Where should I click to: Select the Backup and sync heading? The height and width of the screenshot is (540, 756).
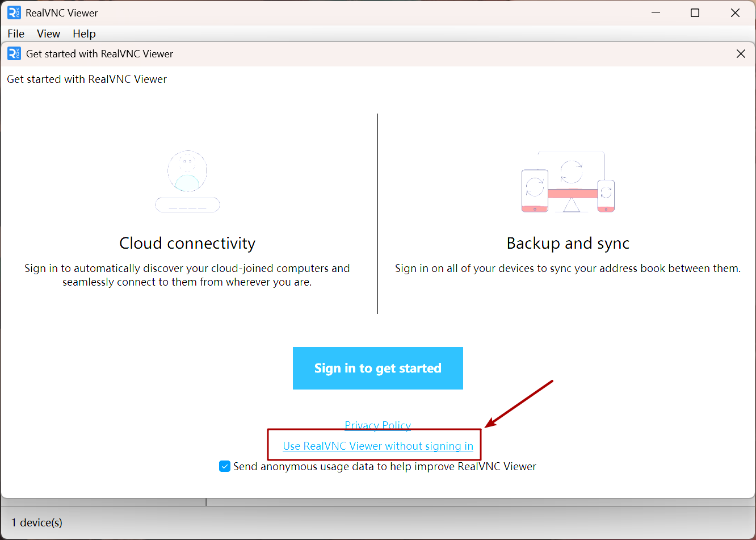click(568, 243)
